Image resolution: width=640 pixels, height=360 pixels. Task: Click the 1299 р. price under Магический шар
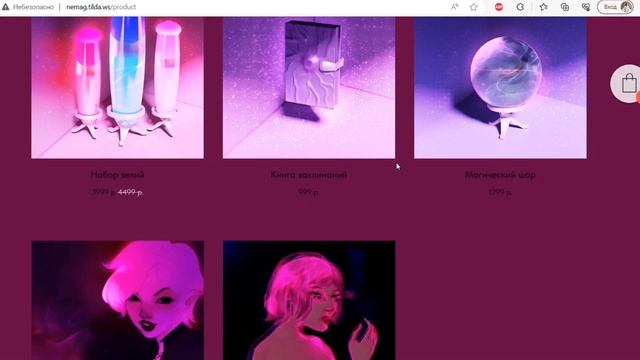click(500, 192)
